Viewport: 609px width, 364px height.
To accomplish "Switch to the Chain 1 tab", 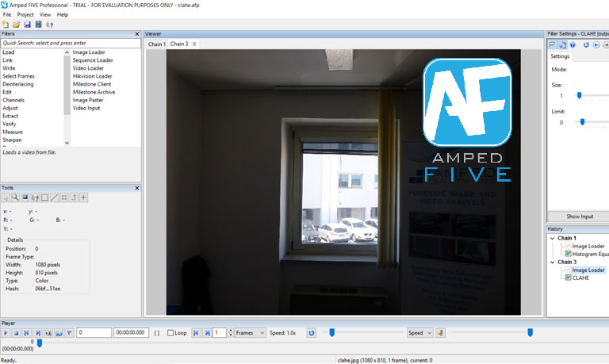I will point(156,44).
